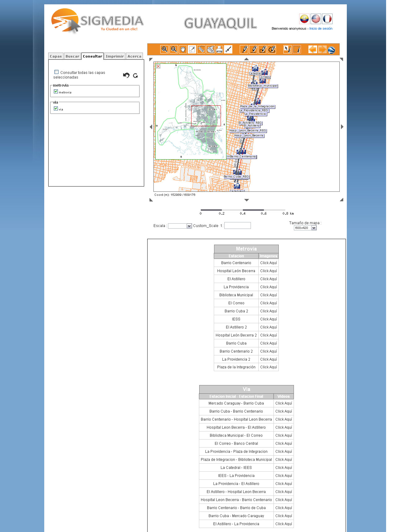Select the identify by rectangle tool
This screenshot has height=532, width=396.
[x=297, y=49]
